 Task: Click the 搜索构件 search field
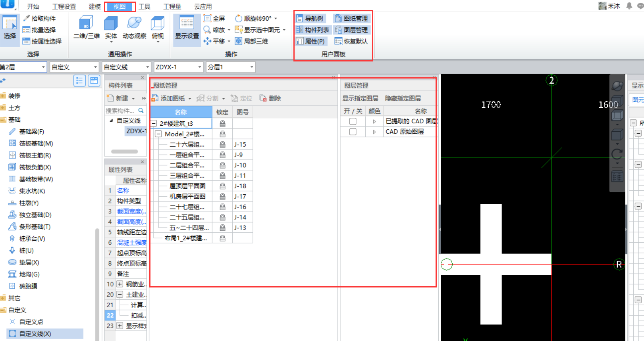pos(121,111)
